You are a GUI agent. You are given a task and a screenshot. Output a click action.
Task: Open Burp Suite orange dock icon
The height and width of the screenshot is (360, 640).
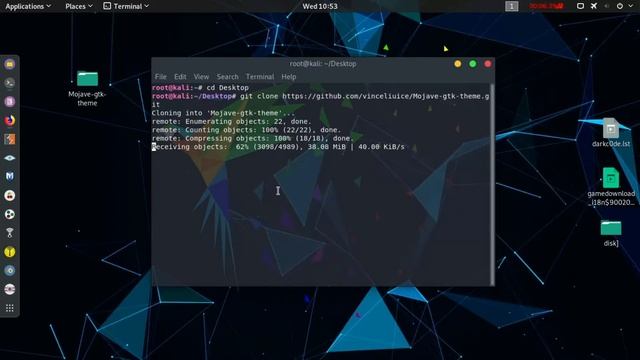tap(10, 139)
